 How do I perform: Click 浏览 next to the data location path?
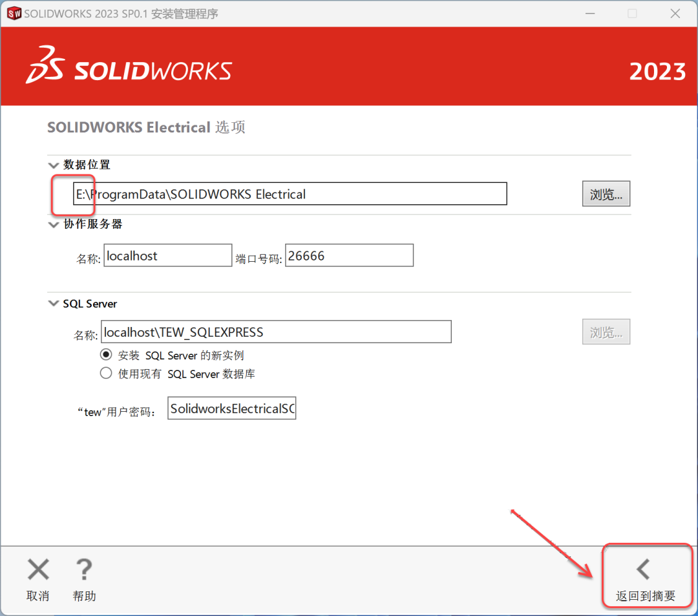(606, 193)
